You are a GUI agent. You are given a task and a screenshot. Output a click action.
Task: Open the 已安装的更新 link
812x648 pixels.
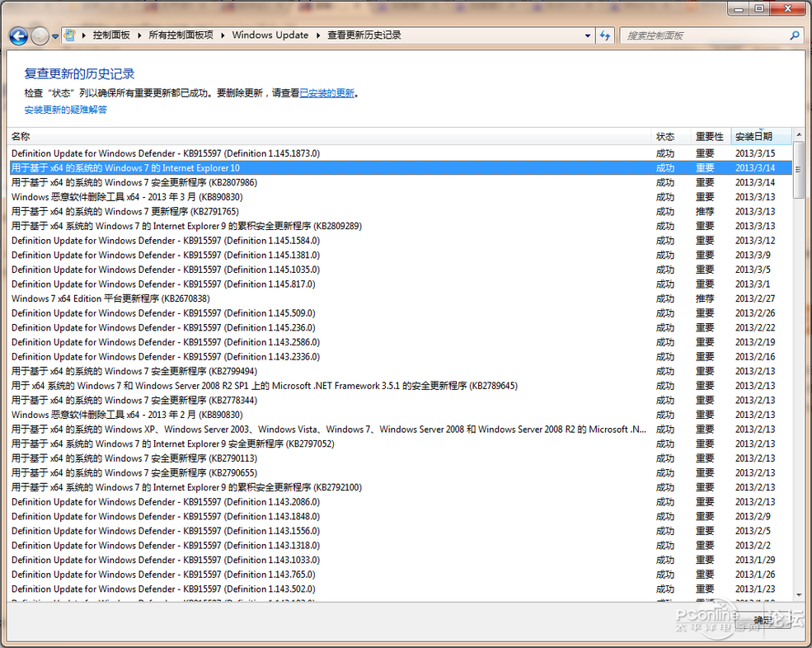point(326,93)
